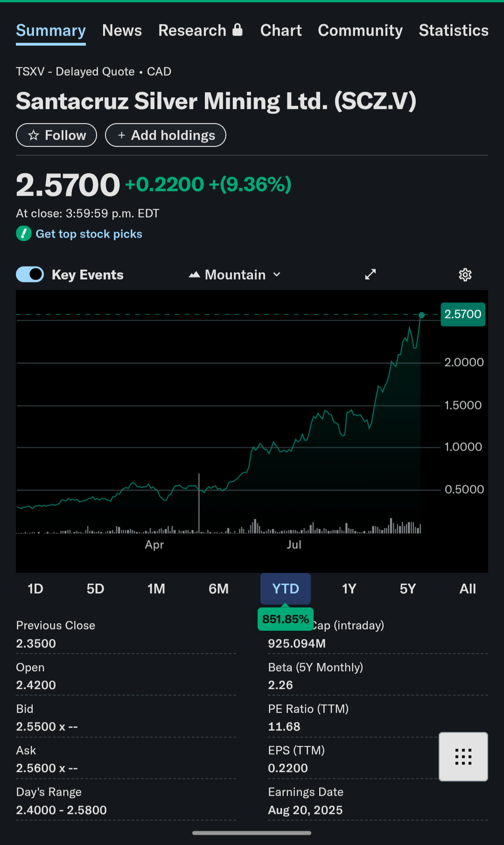Tap the Jul label on chart axis
Viewport: 504px width, 845px height.
coord(294,545)
